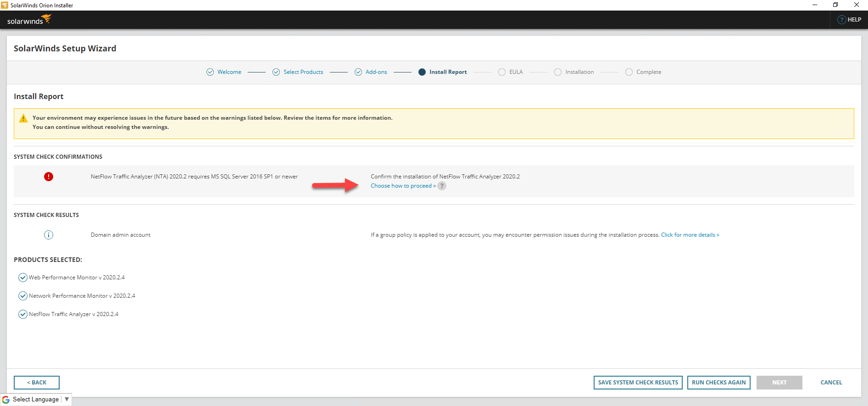Click the grayed Next button
Viewport: 868px width, 406px height.
[x=779, y=383]
